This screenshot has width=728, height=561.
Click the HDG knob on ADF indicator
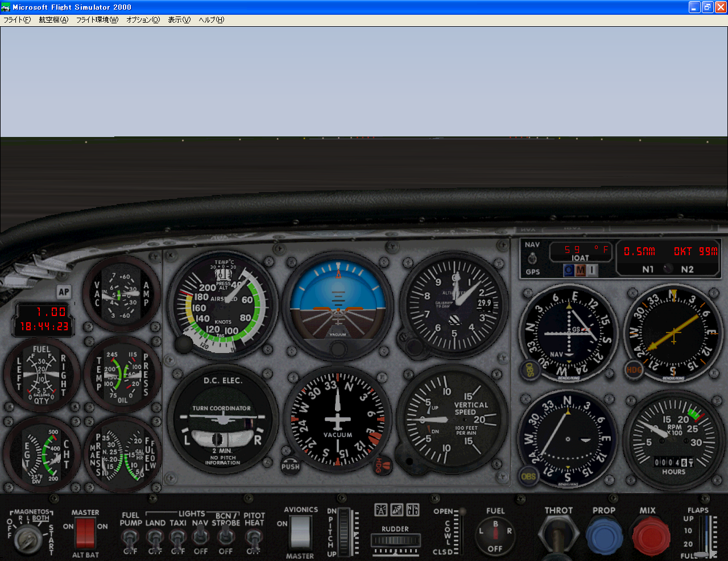click(x=634, y=370)
